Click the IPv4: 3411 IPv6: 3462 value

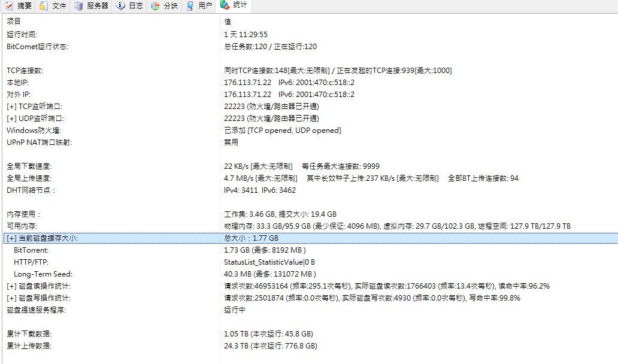tap(260, 190)
